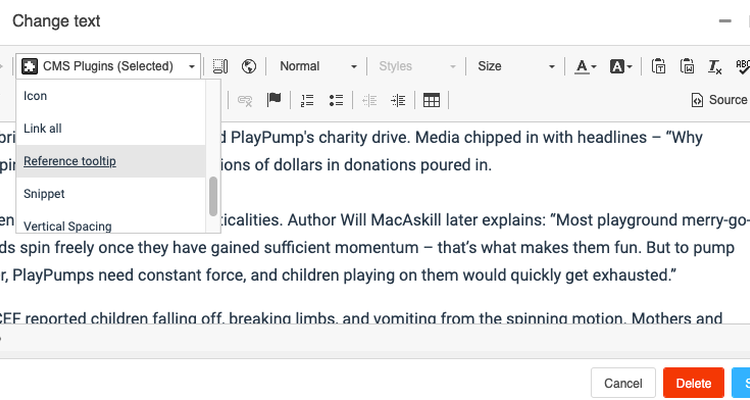Choose Snippet from the plugin list
This screenshot has width=750, height=400.
tap(45, 193)
